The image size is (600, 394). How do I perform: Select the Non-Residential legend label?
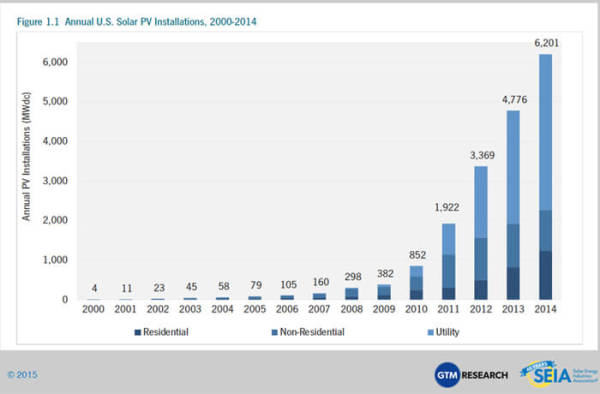[x=312, y=332]
